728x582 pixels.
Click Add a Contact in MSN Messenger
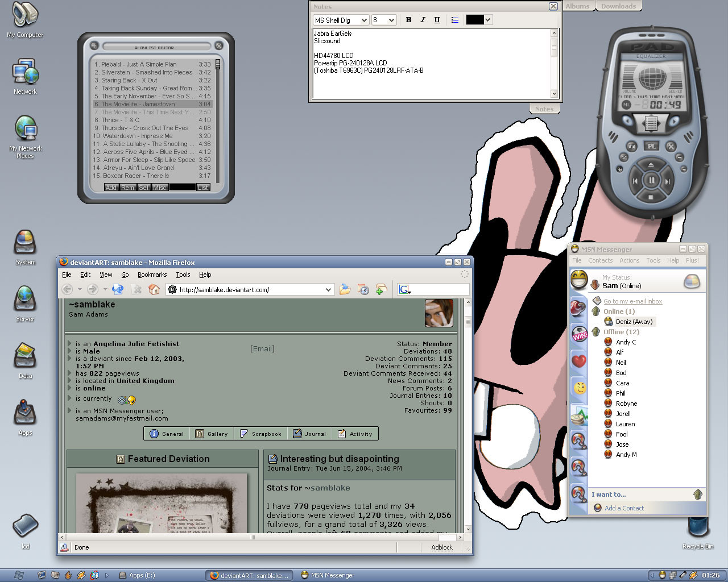click(624, 508)
